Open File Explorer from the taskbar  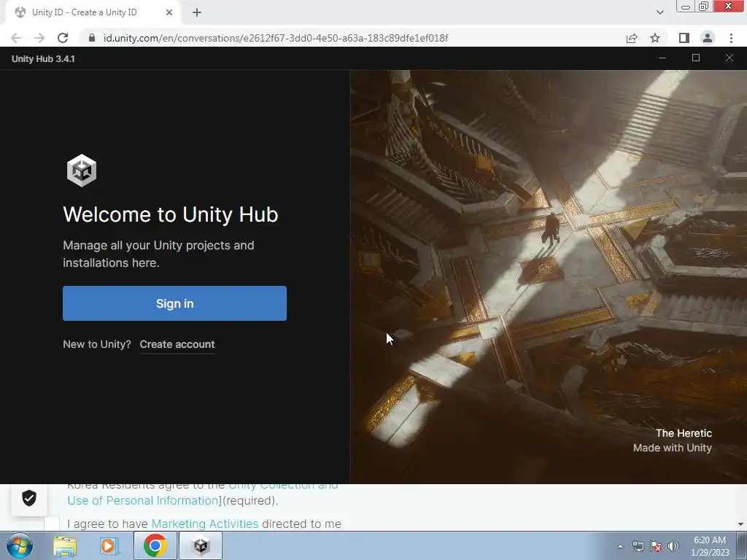point(65,546)
